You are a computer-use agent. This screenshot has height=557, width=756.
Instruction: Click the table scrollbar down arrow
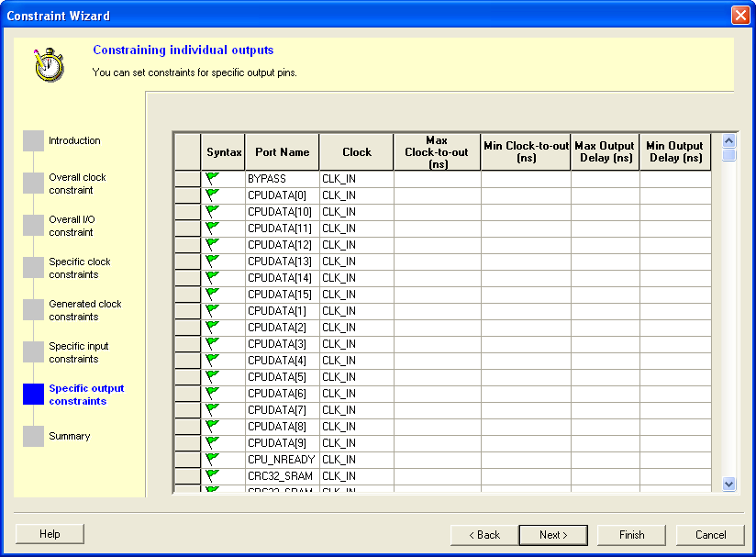[729, 484]
